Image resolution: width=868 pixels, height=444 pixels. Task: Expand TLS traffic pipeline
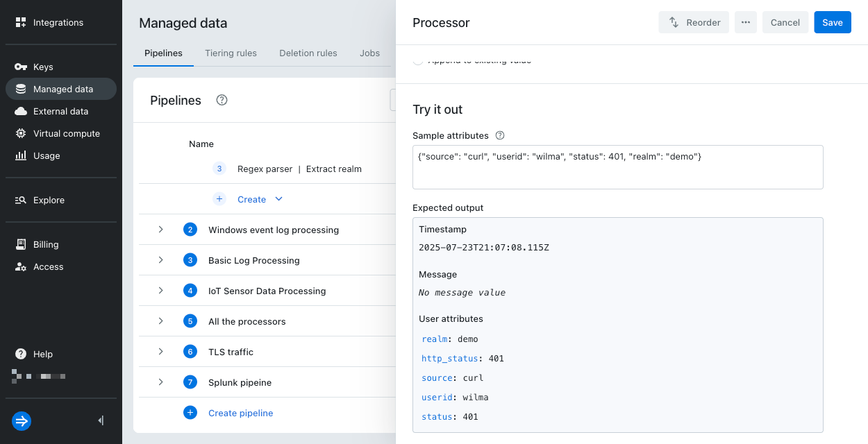[x=160, y=352]
